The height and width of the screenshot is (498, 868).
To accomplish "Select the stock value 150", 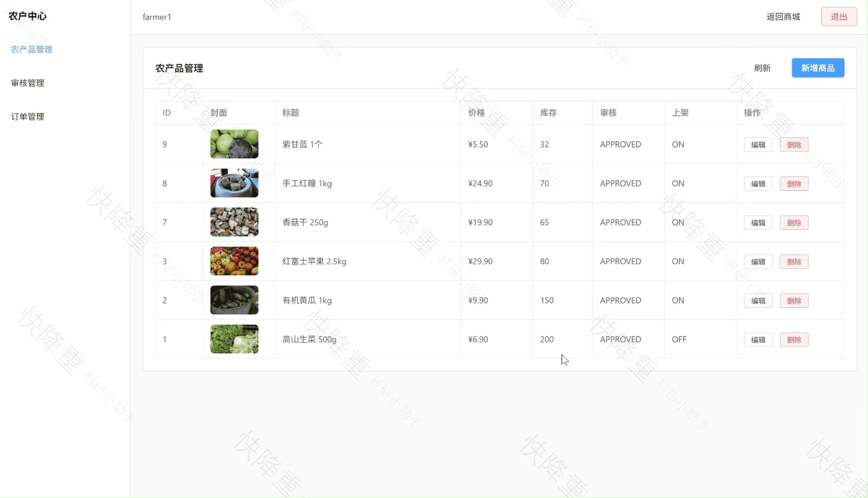I will coord(547,301).
